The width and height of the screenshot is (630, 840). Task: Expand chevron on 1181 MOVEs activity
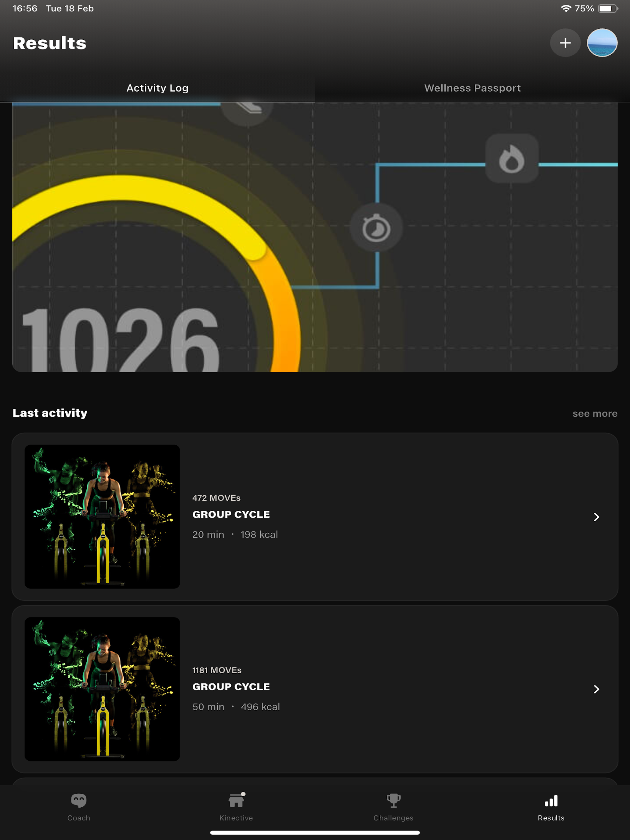point(596,689)
